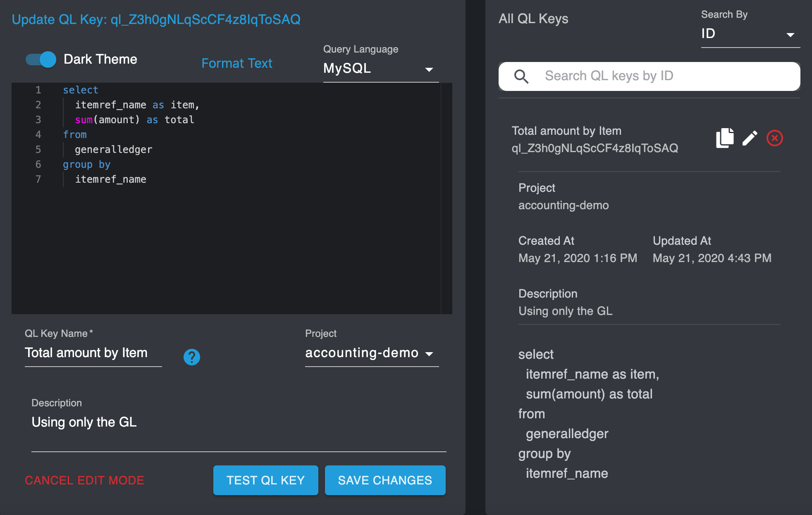The height and width of the screenshot is (515, 812).
Task: Click the key ID in the keys list
Action: (x=595, y=148)
